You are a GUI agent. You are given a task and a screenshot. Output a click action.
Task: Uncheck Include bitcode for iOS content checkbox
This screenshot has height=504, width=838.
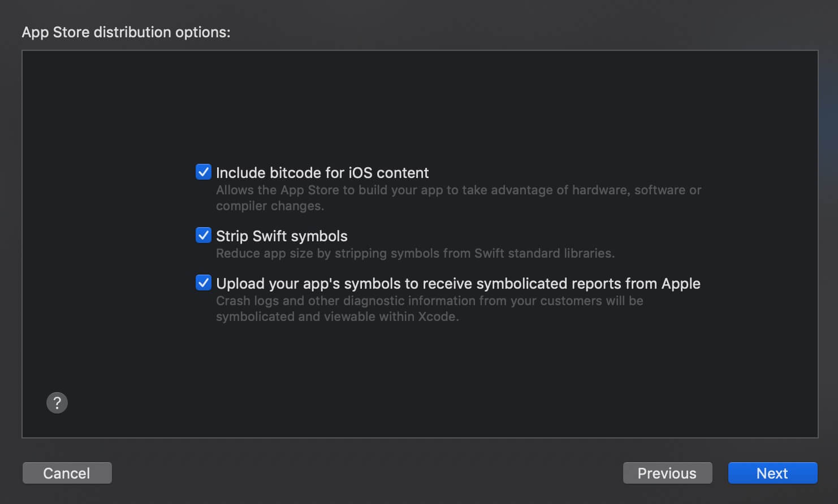[x=204, y=172]
